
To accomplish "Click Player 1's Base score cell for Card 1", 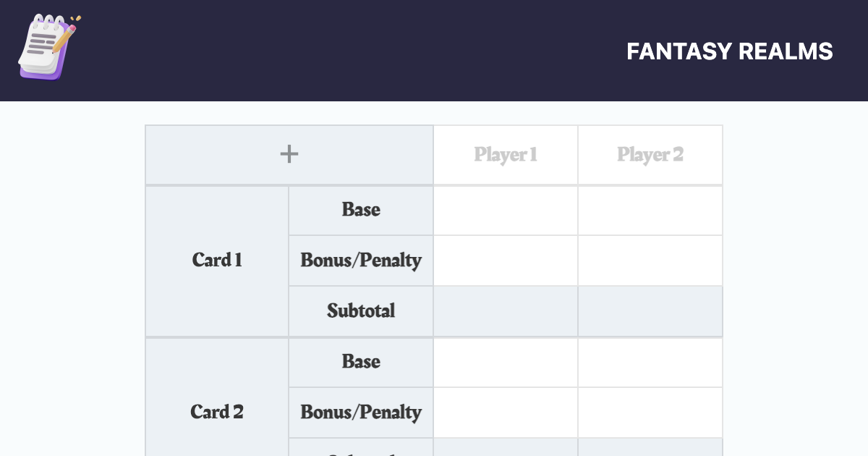I will [505, 210].
